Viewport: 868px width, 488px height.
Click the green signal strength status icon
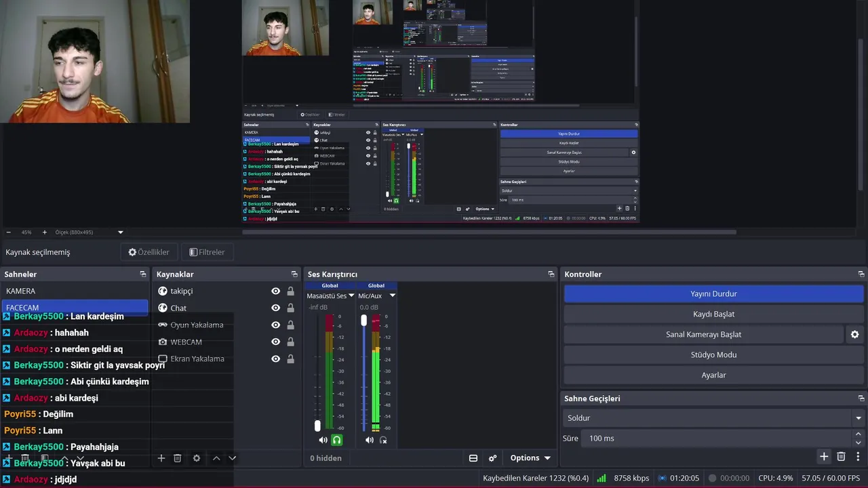click(601, 478)
